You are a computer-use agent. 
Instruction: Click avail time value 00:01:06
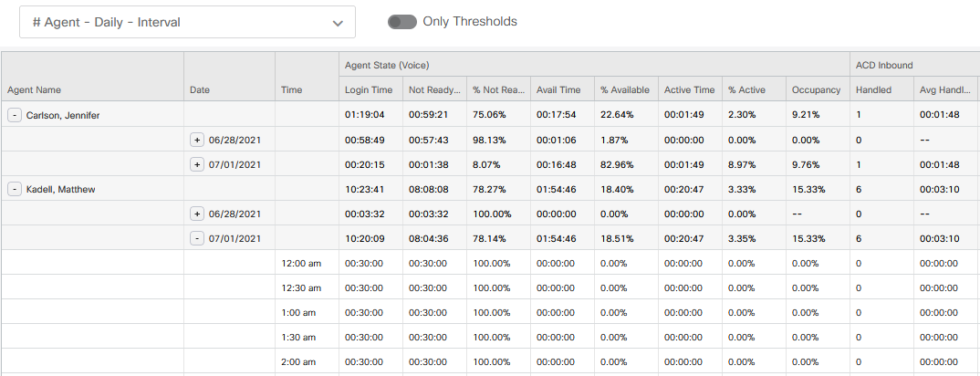point(556,140)
